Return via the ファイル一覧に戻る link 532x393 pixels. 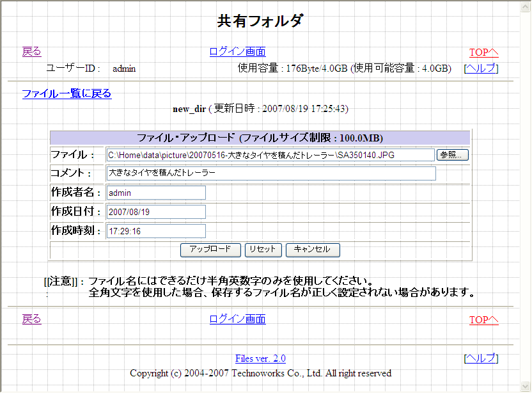(x=66, y=93)
